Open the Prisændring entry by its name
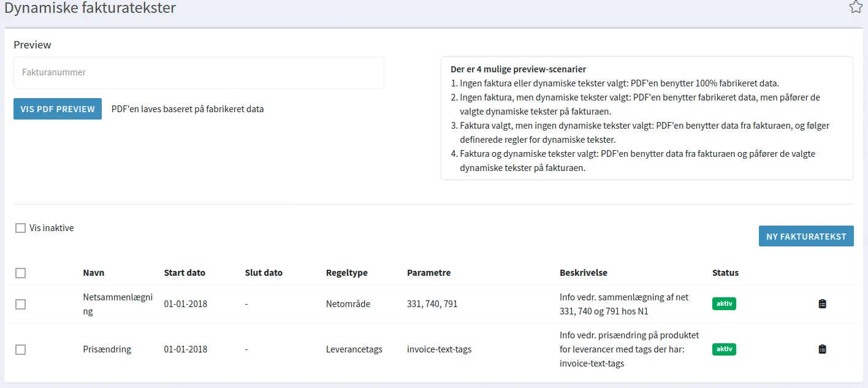This screenshot has height=388, width=868. pyautogui.click(x=107, y=349)
